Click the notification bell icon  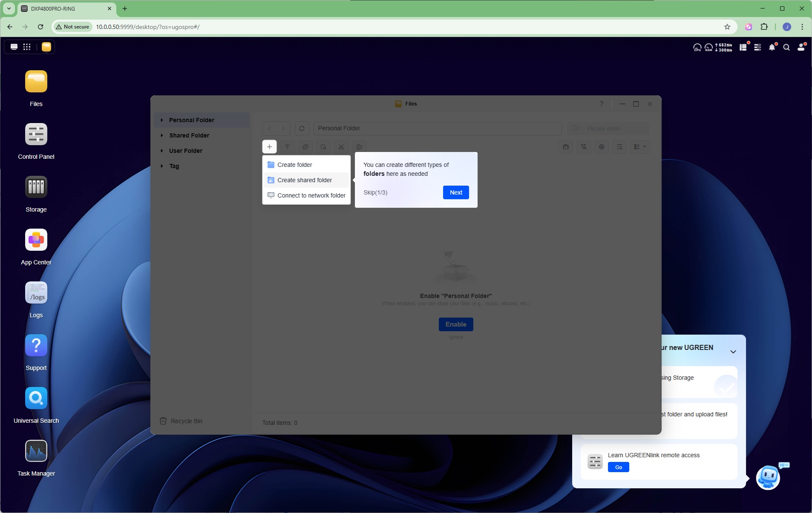click(772, 47)
